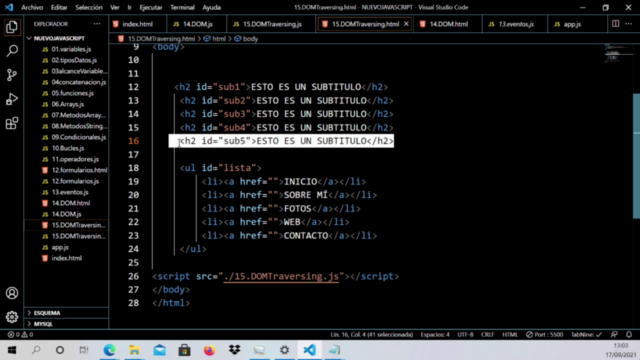
Task: Open Microsoft Store from taskbar
Action: tap(184, 350)
